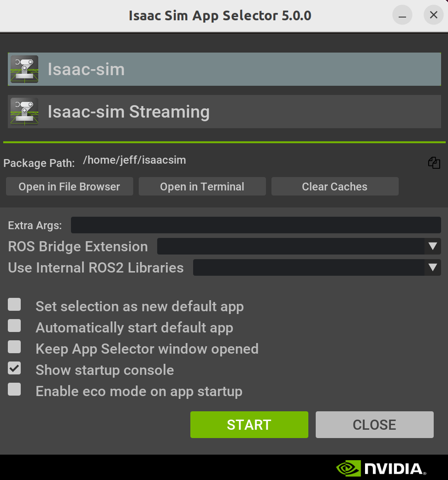Check Keep App Selector window opened
Image resolution: width=448 pixels, height=480 pixels.
tap(14, 347)
